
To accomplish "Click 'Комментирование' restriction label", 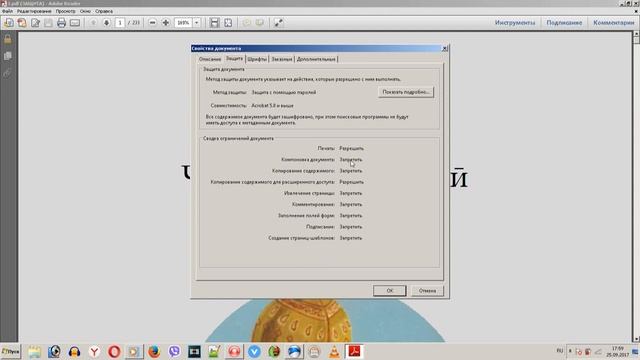I will click(313, 204).
